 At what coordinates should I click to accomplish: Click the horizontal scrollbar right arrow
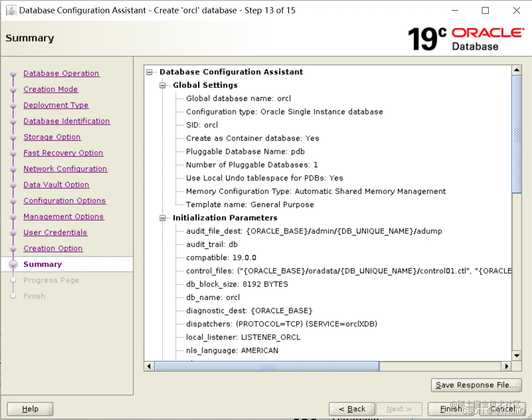point(506,366)
